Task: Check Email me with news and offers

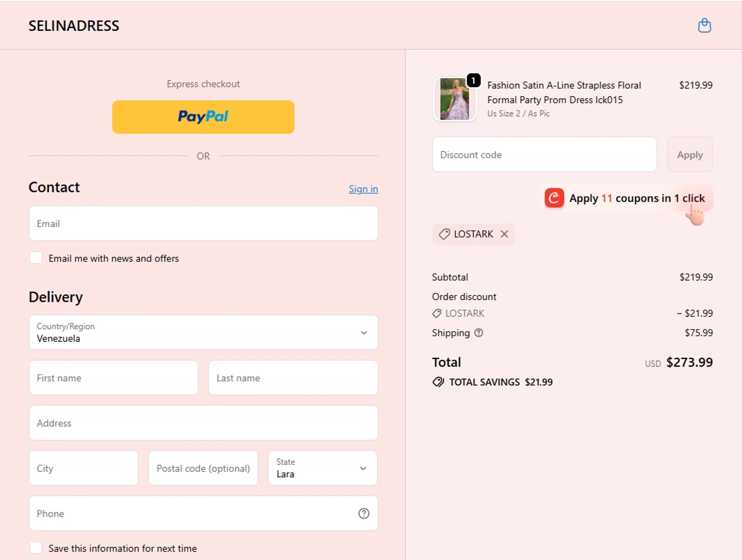Action: (36, 258)
